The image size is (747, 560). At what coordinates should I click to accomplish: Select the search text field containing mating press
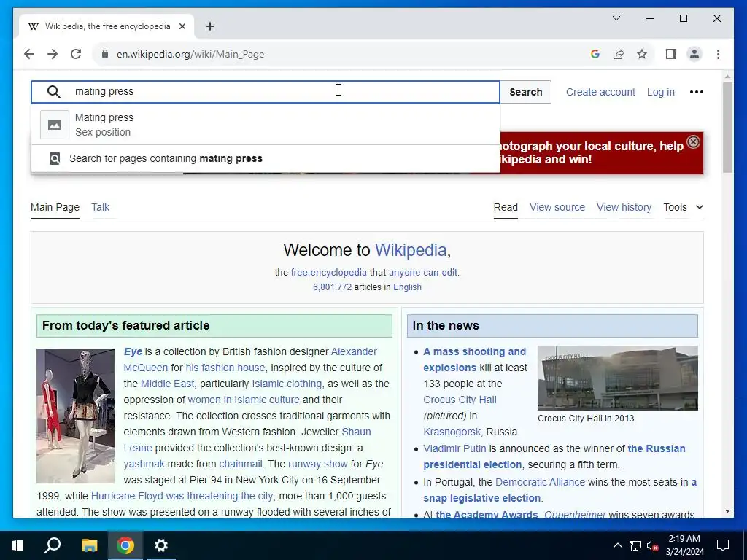(x=266, y=91)
